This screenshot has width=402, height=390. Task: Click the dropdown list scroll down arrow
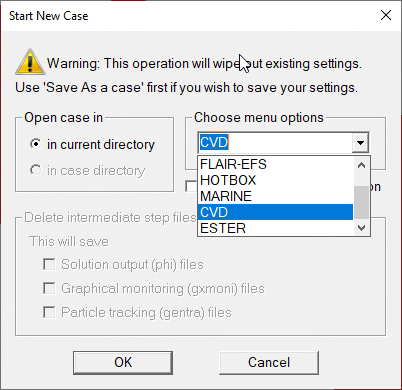pyautogui.click(x=361, y=228)
